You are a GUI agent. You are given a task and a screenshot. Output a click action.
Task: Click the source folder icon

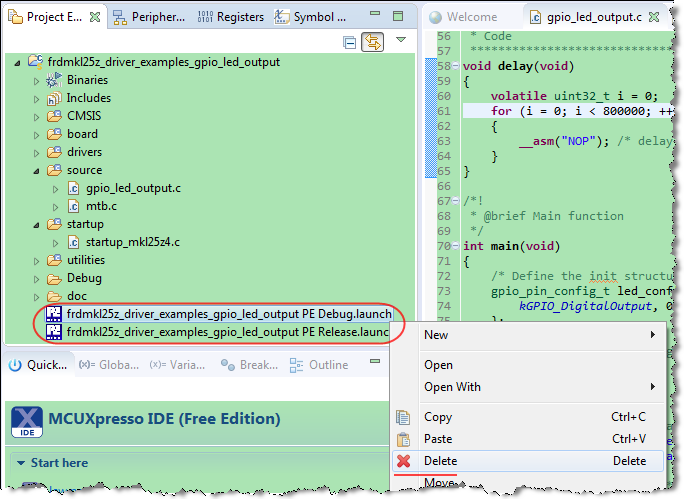pos(55,170)
